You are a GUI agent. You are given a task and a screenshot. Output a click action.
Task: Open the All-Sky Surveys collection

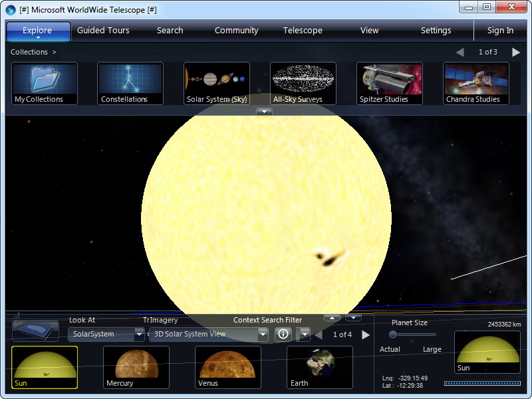pos(303,84)
